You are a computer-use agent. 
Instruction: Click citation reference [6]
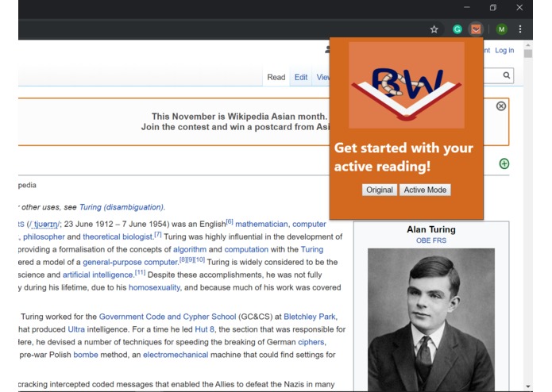click(x=230, y=221)
